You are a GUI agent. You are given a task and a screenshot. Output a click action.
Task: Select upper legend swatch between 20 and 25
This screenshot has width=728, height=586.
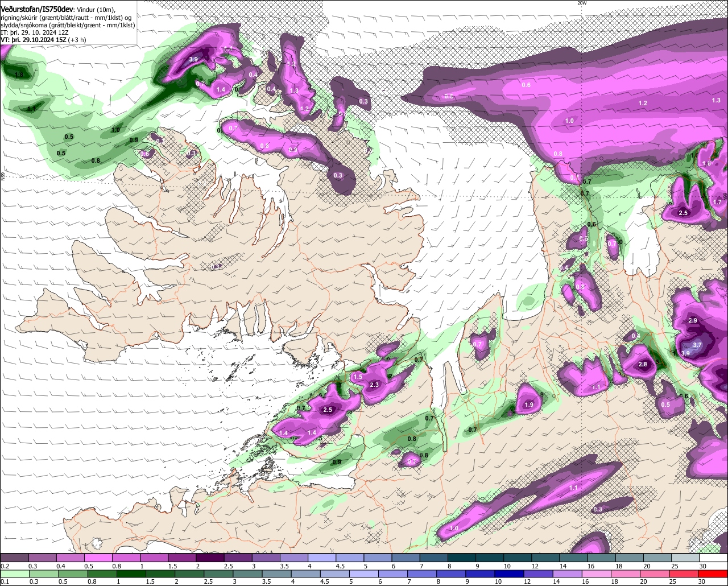(x=658, y=558)
